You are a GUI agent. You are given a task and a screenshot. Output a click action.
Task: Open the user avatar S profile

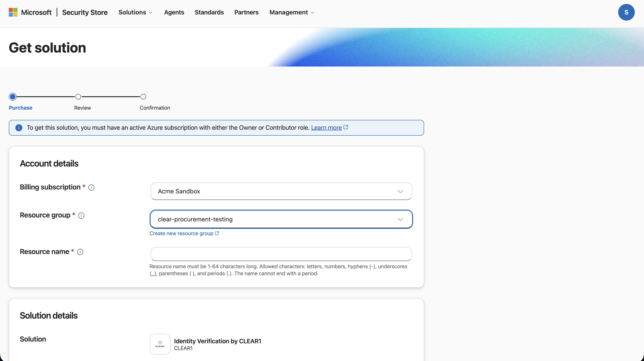[x=626, y=12]
